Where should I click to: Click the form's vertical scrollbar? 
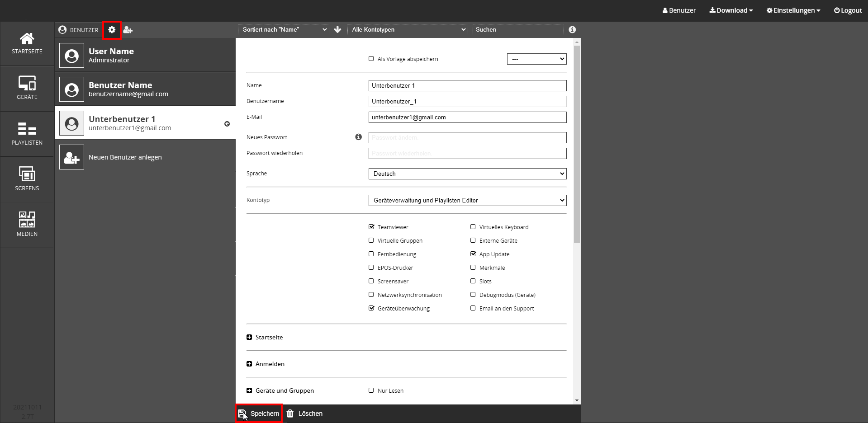coord(577,145)
